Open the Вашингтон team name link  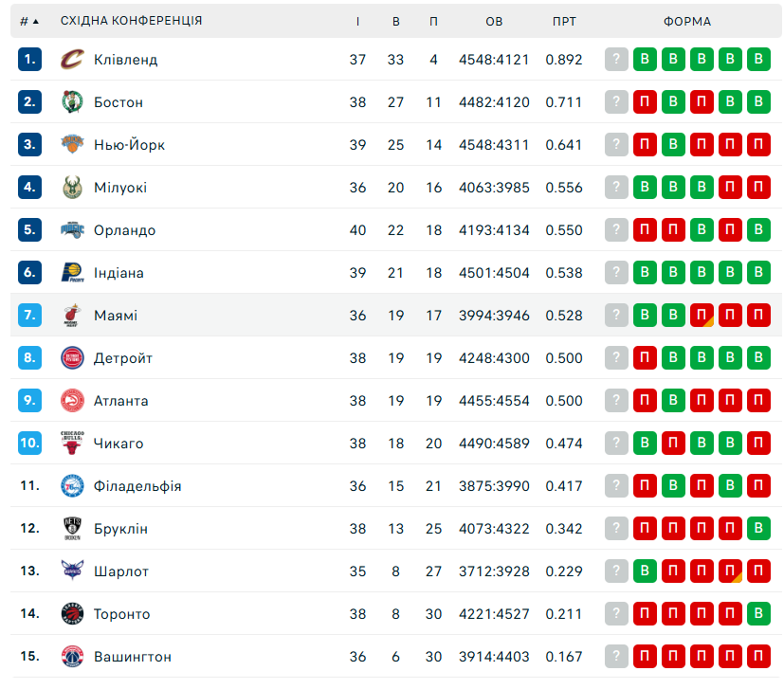click(133, 657)
